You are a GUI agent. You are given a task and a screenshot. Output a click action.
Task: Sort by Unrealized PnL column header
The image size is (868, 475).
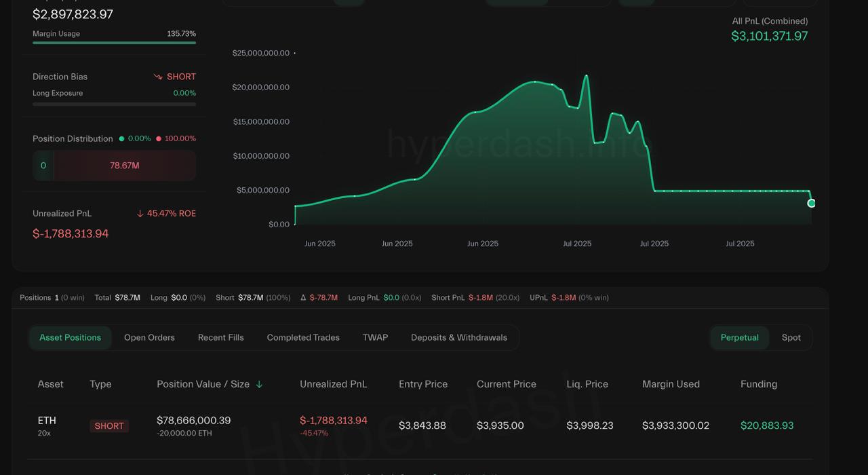coord(334,384)
